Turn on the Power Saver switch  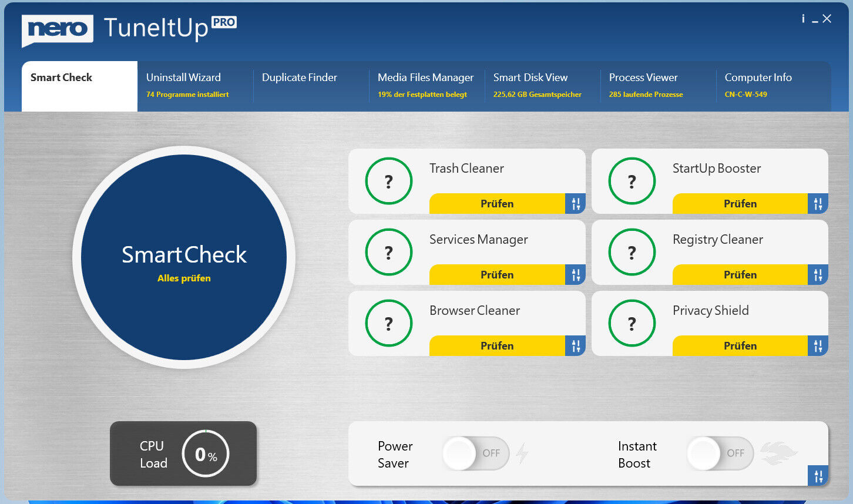[476, 453]
